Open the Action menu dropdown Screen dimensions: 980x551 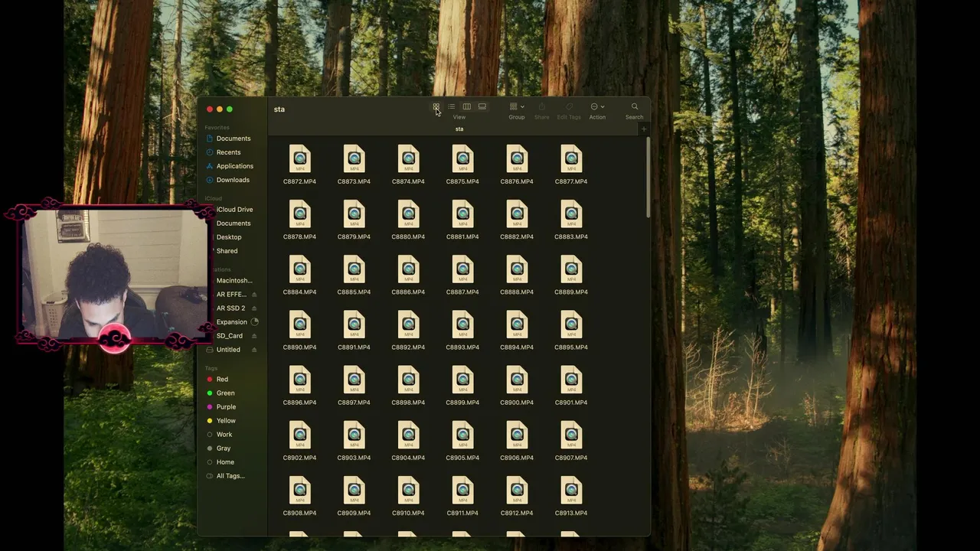[x=597, y=107]
